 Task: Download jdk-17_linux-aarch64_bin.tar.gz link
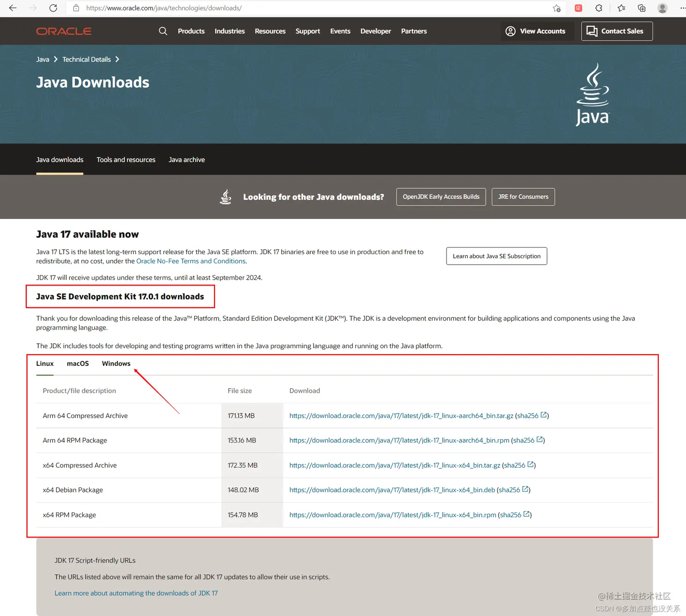[401, 416]
